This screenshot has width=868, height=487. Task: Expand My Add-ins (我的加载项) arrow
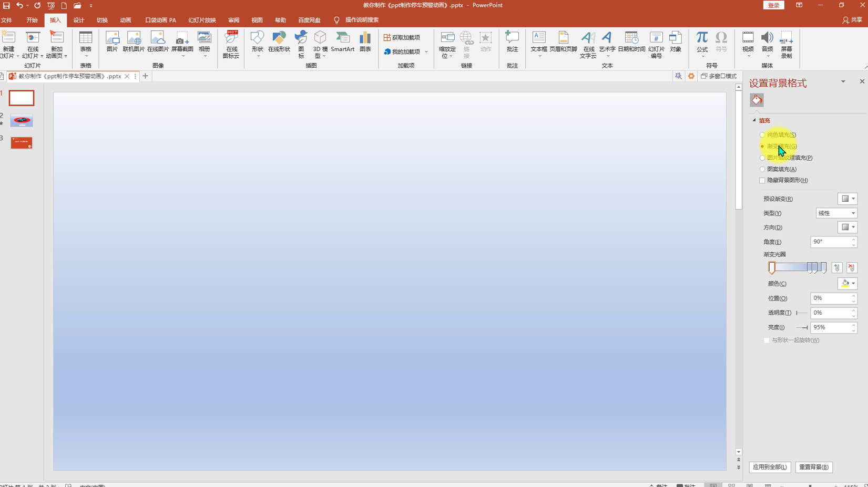click(426, 51)
